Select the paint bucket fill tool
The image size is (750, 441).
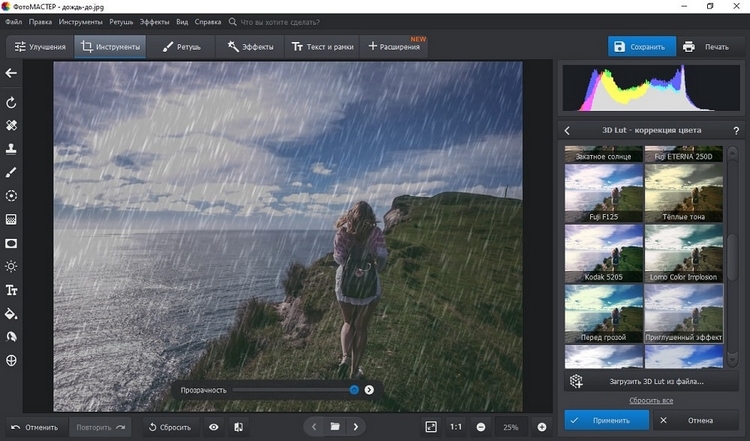click(x=12, y=314)
